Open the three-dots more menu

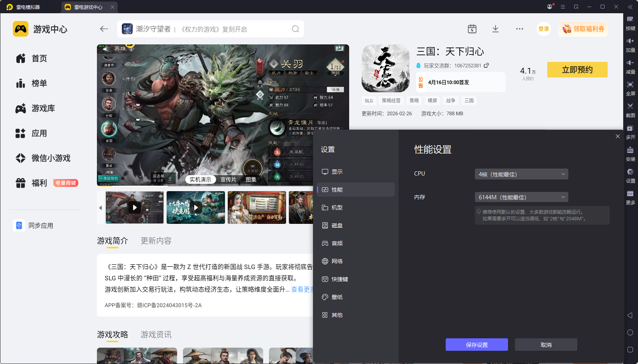(519, 29)
